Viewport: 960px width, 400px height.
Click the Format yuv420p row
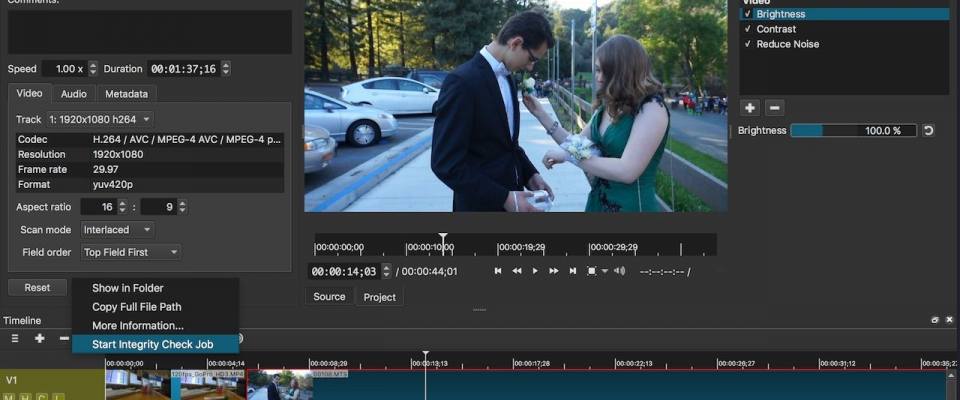tap(149, 184)
